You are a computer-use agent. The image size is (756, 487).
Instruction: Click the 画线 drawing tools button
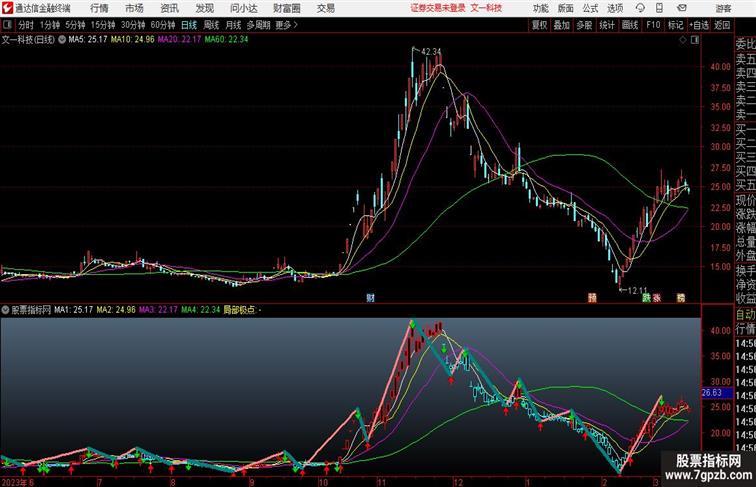(630, 25)
